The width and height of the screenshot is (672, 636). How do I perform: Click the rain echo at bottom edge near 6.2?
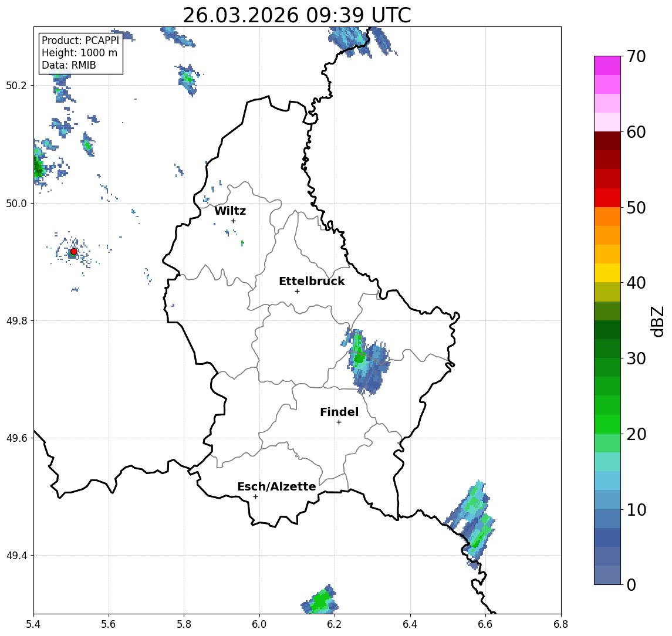click(x=320, y=600)
